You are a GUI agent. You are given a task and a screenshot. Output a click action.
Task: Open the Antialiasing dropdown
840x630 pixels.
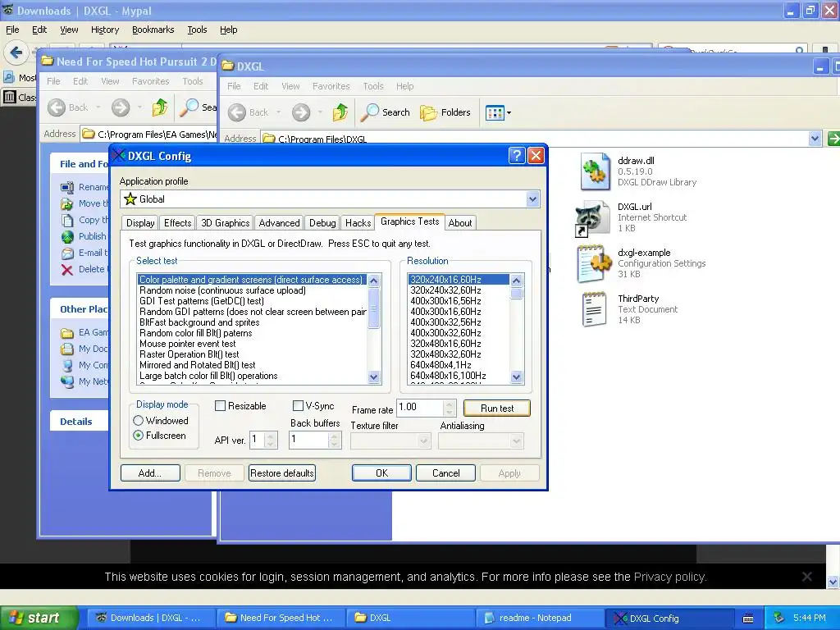[x=517, y=441]
